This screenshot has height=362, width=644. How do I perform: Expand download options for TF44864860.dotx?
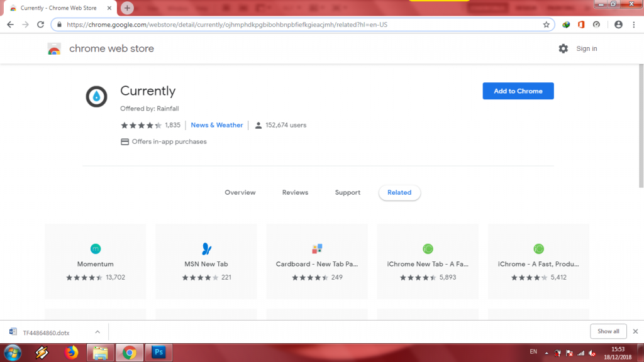point(97,332)
